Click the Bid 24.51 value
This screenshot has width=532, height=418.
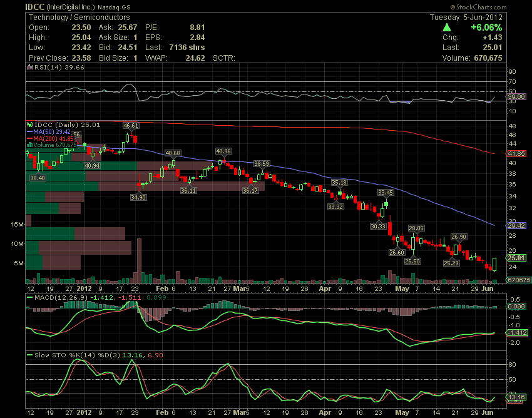pyautogui.click(x=128, y=48)
